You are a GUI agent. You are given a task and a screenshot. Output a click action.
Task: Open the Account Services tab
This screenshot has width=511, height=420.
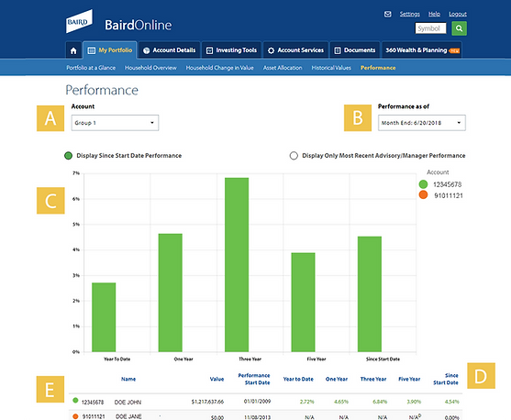(295, 50)
